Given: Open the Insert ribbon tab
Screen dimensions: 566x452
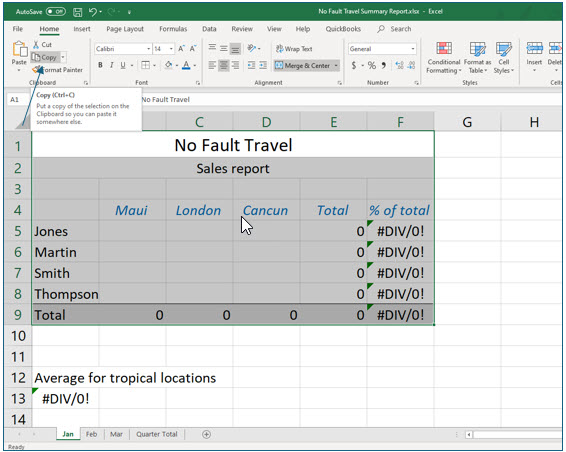Looking at the screenshot, I should click(x=82, y=29).
